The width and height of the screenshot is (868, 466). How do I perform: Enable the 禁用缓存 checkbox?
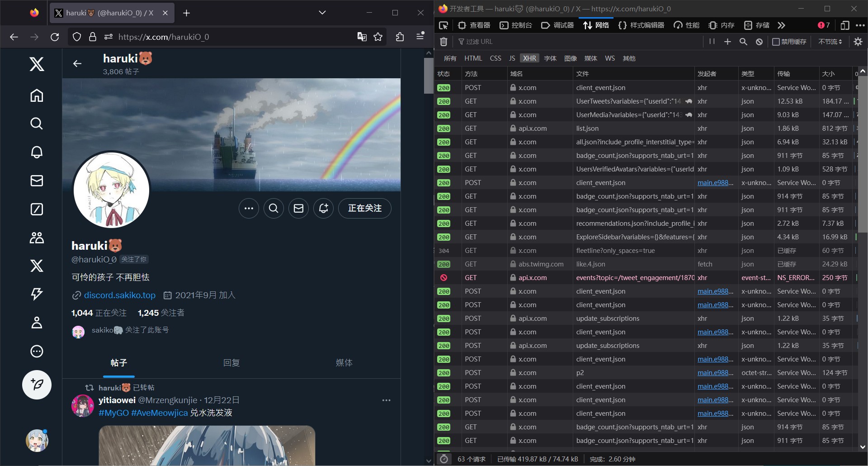tap(776, 42)
